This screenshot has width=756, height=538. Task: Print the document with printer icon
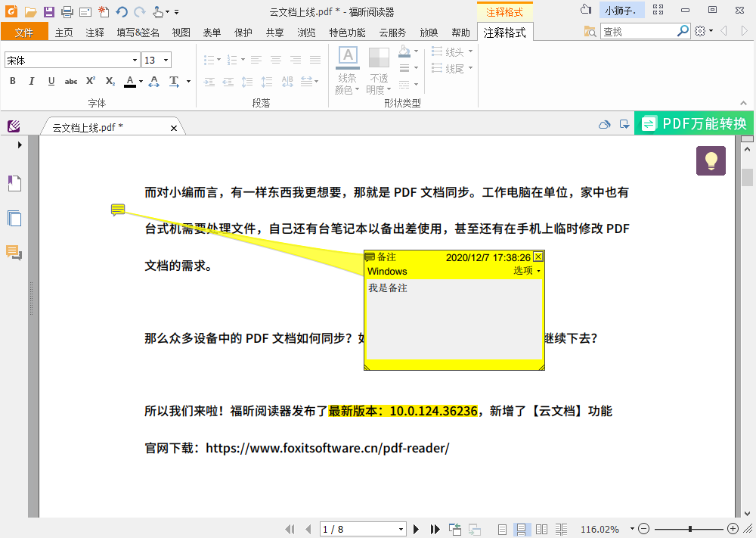(67, 11)
